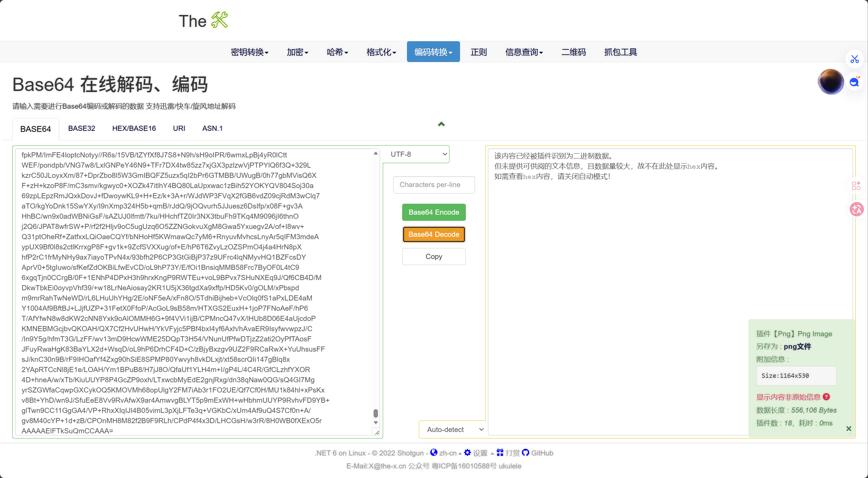Viewport: 868px width, 478px height.
Task: Collapse the panel with green chevron
Action: (x=441, y=124)
